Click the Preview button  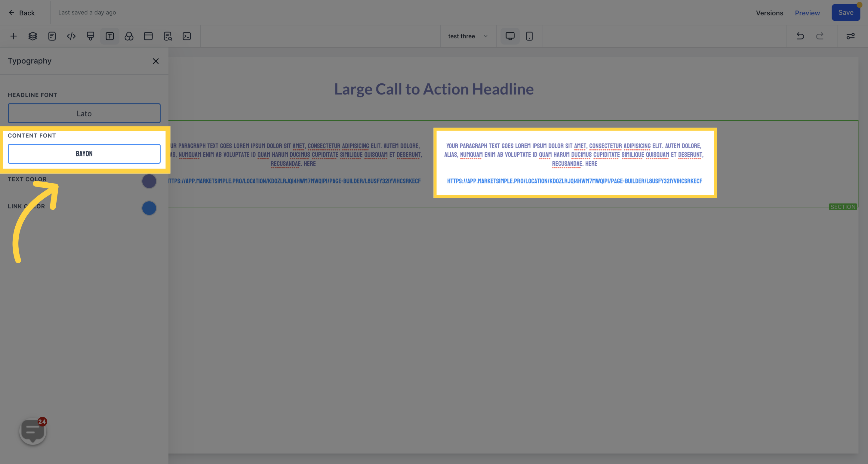808,13
